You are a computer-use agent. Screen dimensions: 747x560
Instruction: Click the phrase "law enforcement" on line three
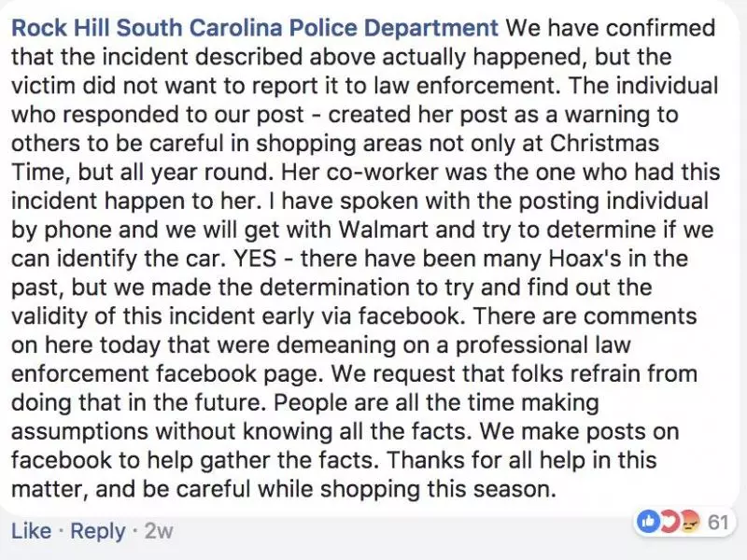point(463,86)
